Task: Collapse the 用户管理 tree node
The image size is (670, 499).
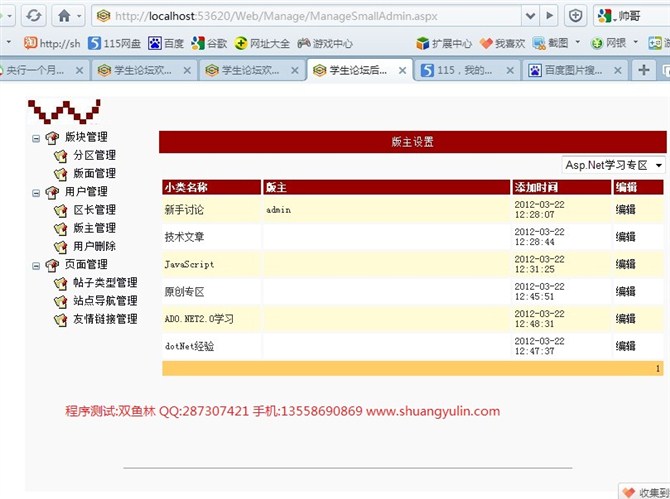Action: click(36, 193)
